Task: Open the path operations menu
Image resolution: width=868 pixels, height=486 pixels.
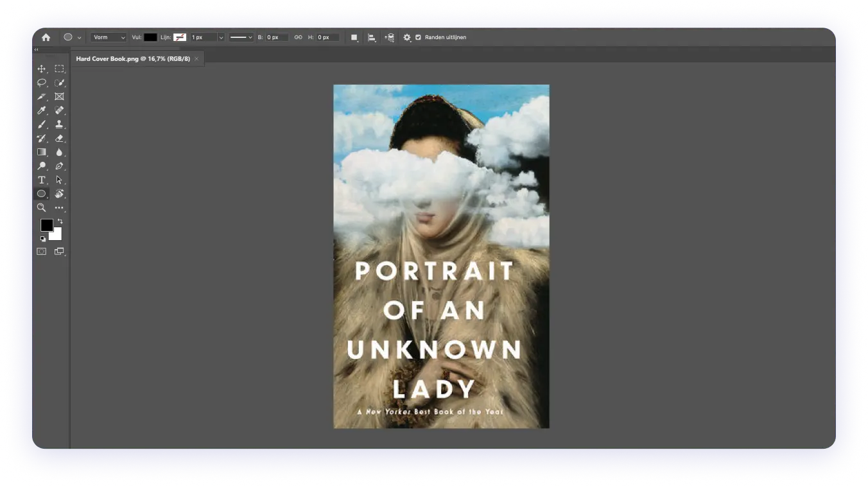Action: pos(354,38)
